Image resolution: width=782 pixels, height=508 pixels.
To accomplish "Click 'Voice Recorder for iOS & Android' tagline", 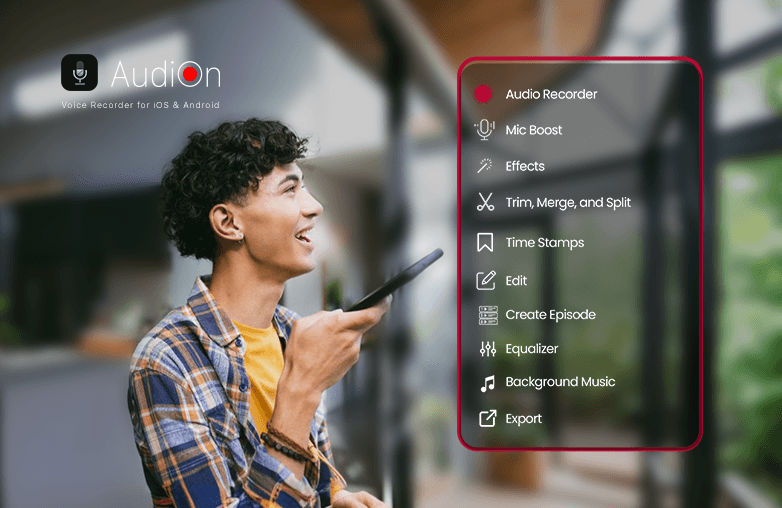I will coord(140,105).
